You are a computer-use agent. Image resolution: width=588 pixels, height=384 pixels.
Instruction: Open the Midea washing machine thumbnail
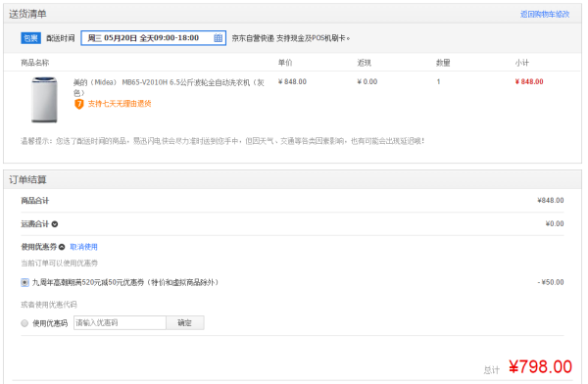tap(44, 100)
